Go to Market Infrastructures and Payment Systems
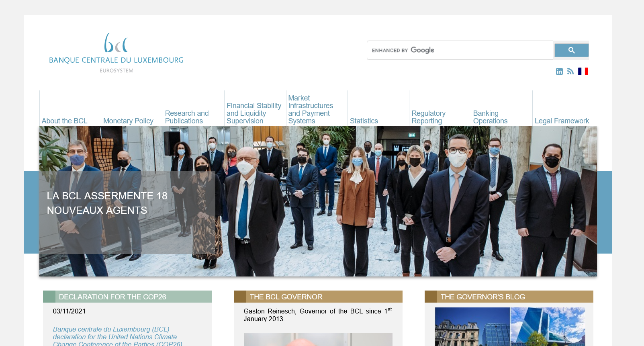Viewport: 644px width, 346px height. pos(310,109)
